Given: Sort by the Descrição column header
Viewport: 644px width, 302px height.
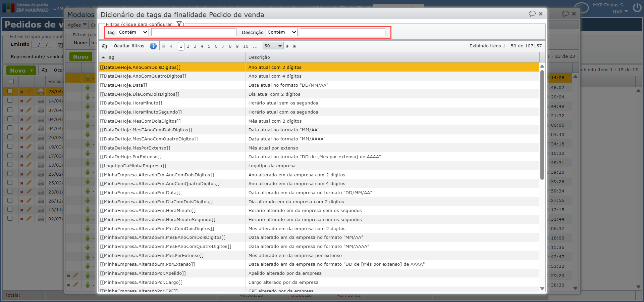Looking at the screenshot, I should click(259, 57).
